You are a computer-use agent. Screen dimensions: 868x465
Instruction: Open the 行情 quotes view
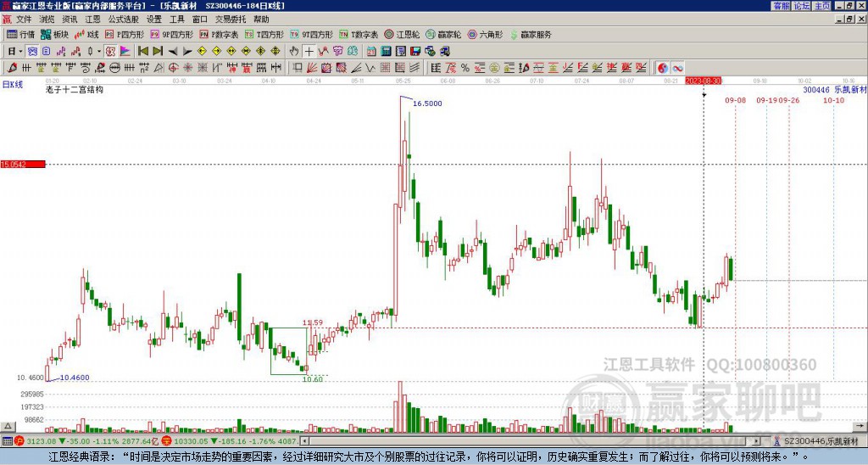coord(20,34)
